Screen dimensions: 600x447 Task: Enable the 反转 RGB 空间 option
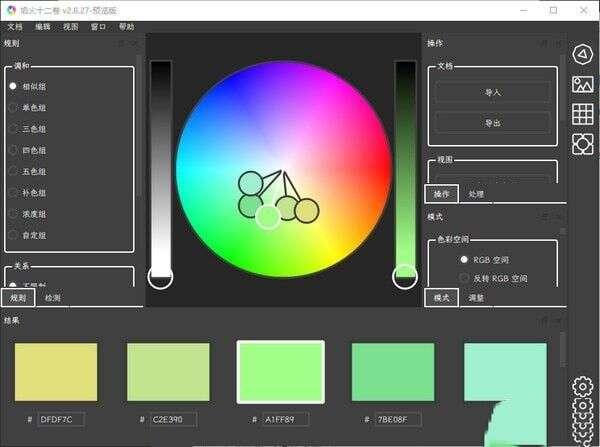464,278
